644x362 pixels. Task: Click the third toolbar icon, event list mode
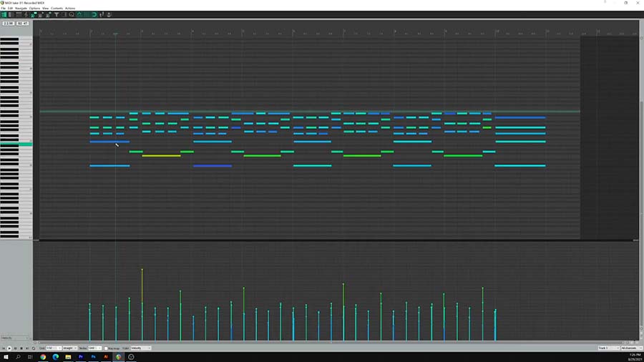19,14
